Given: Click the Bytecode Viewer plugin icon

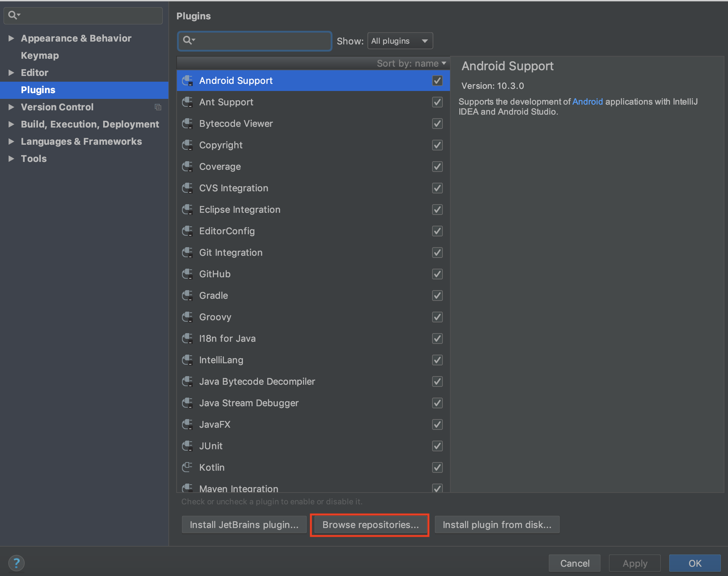Looking at the screenshot, I should click(x=187, y=124).
